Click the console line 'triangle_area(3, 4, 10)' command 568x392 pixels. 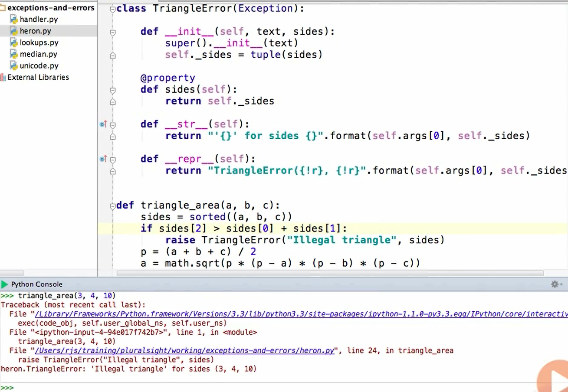click(67, 296)
